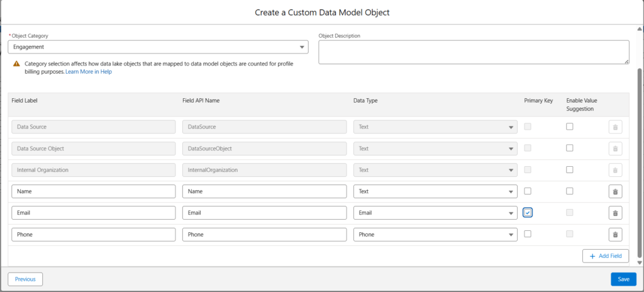Click the Data Type column header
Viewport: 644px width, 292px height.
365,101
